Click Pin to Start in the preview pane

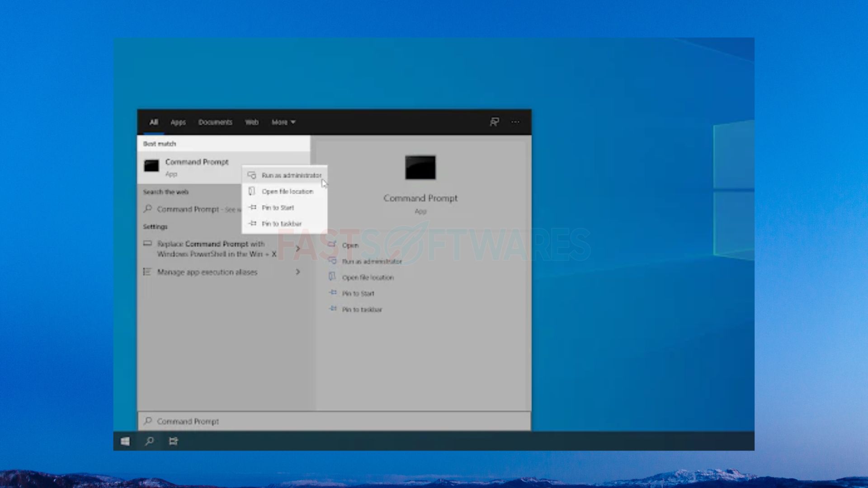click(358, 293)
